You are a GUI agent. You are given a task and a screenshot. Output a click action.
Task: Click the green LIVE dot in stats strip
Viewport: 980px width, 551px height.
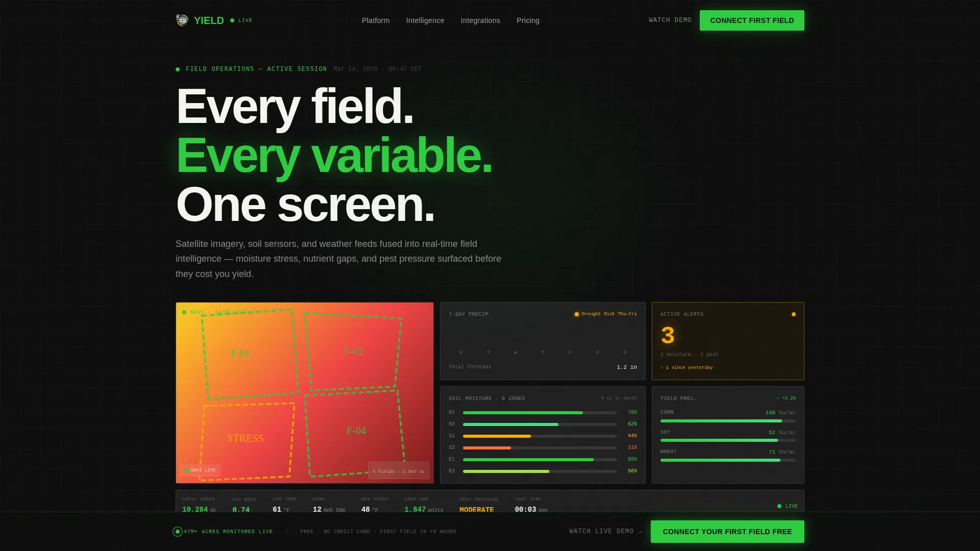779,506
